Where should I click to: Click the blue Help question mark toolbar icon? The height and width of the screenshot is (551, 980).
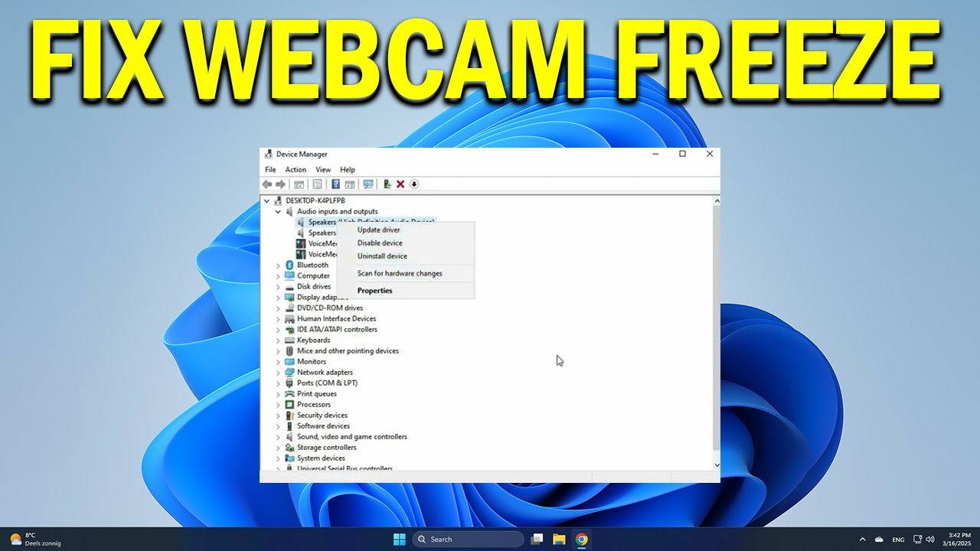click(x=335, y=184)
